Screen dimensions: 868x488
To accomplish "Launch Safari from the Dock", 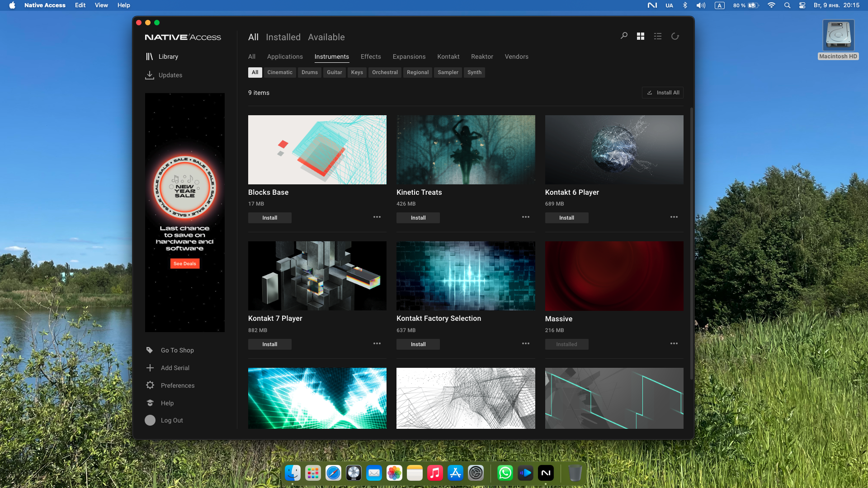I will (333, 473).
